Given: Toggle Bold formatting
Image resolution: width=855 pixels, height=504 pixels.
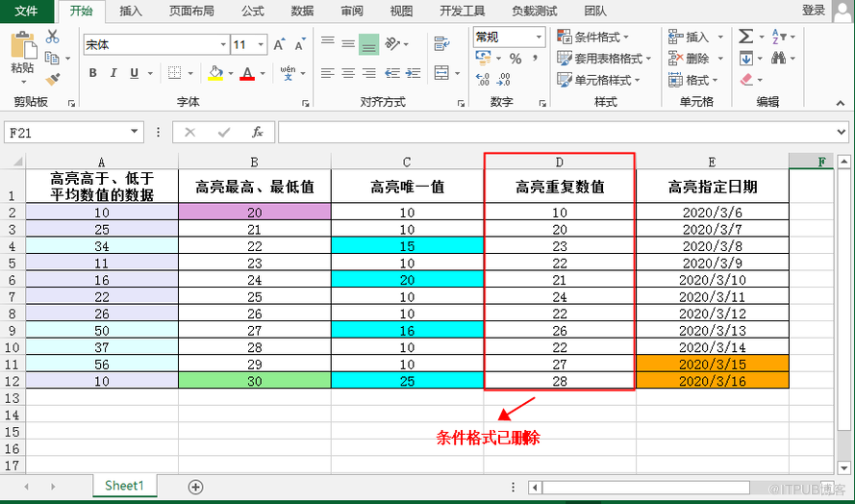Looking at the screenshot, I should 92,72.
